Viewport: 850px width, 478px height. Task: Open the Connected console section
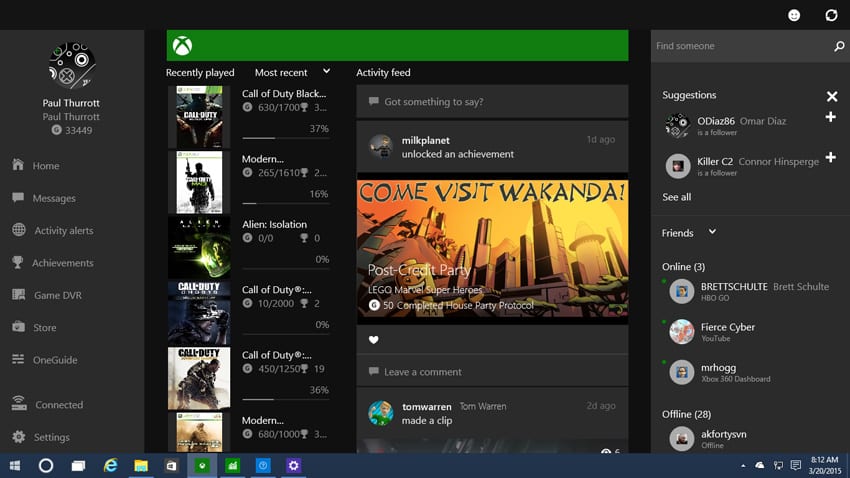[x=48, y=404]
